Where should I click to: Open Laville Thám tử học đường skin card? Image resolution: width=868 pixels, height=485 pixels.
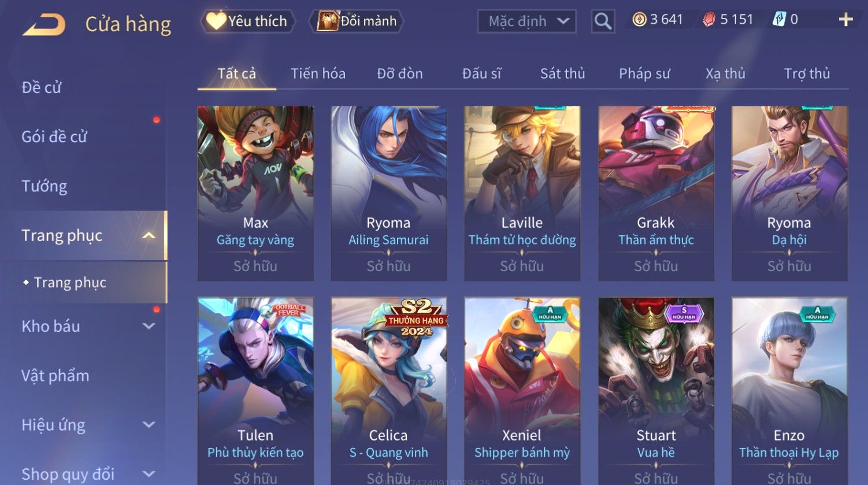tap(522, 193)
